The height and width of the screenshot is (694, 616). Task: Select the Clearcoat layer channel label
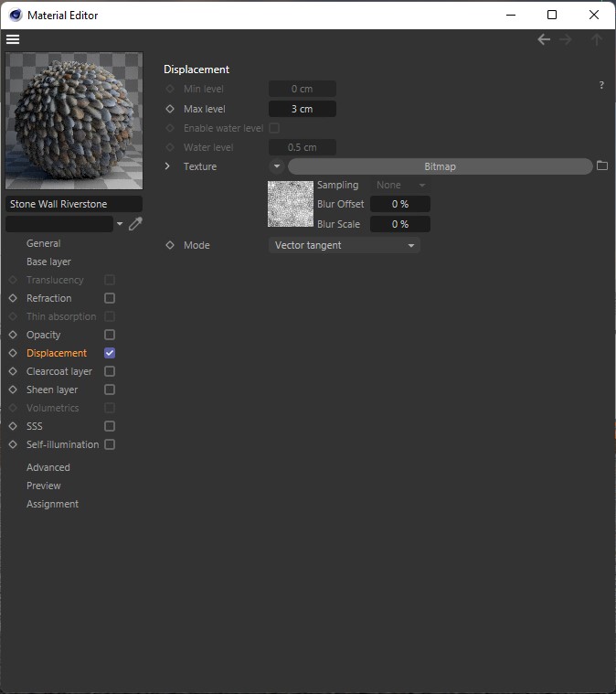[59, 371]
